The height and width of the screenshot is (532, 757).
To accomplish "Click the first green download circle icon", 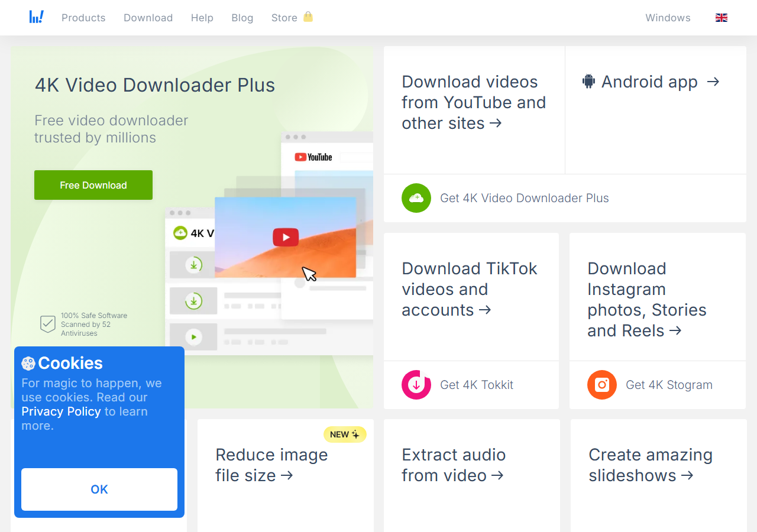I will [x=193, y=264].
